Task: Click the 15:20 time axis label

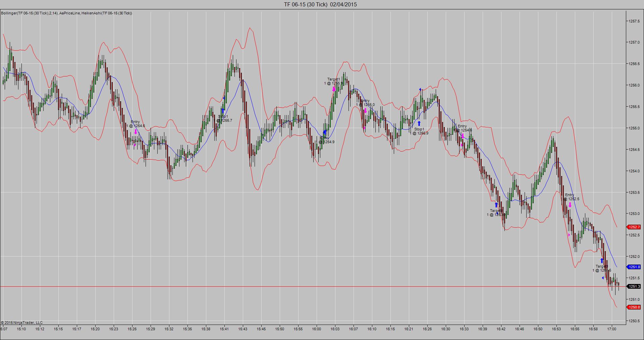Action: click(95, 329)
